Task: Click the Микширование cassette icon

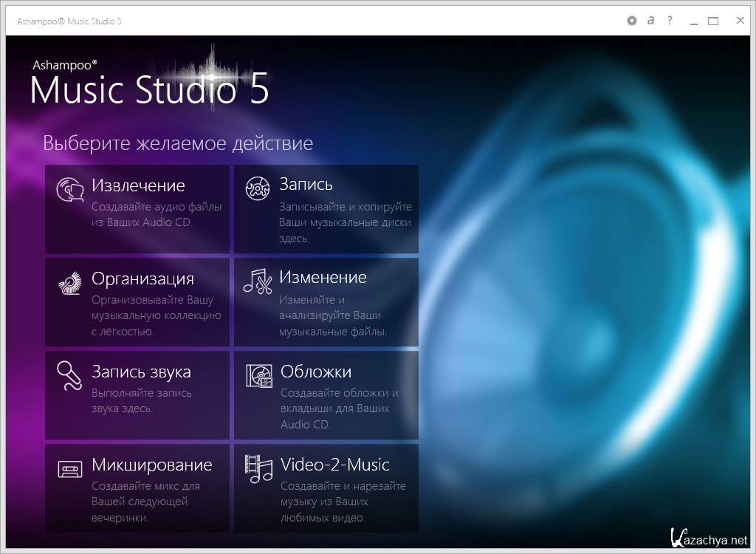Action: tap(69, 469)
